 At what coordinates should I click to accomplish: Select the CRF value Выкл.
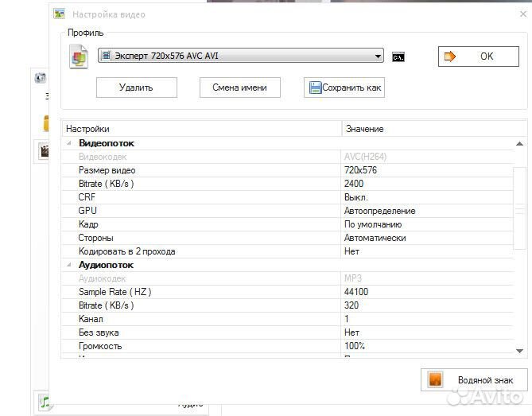355,197
